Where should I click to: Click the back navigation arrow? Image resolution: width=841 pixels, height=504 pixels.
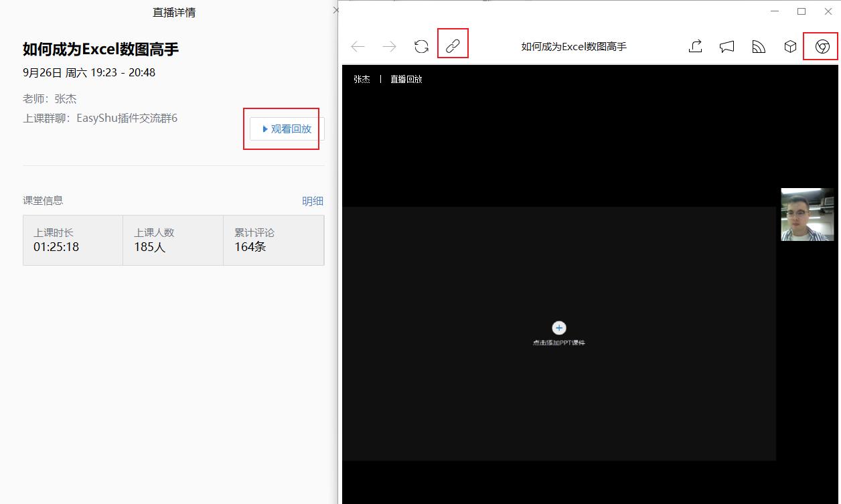358,46
